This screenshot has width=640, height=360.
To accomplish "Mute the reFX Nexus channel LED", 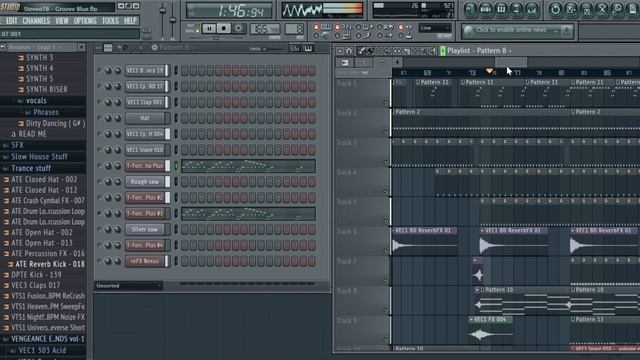I will pos(99,261).
